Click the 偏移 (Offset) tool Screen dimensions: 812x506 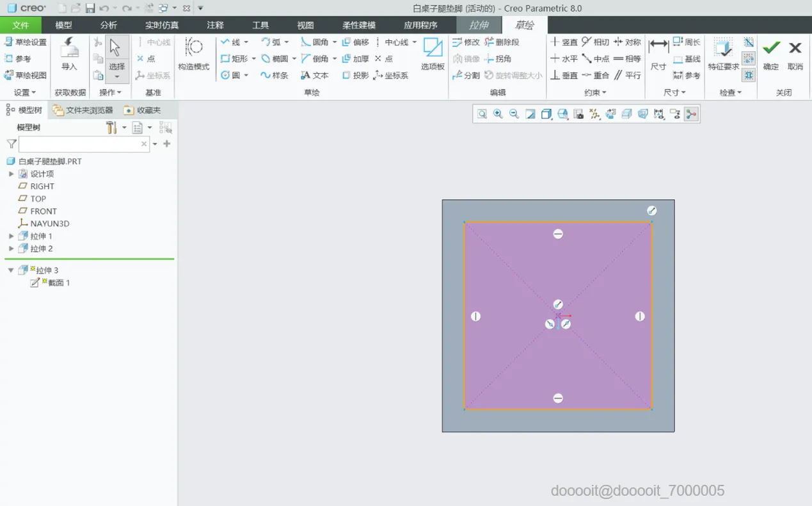click(355, 42)
